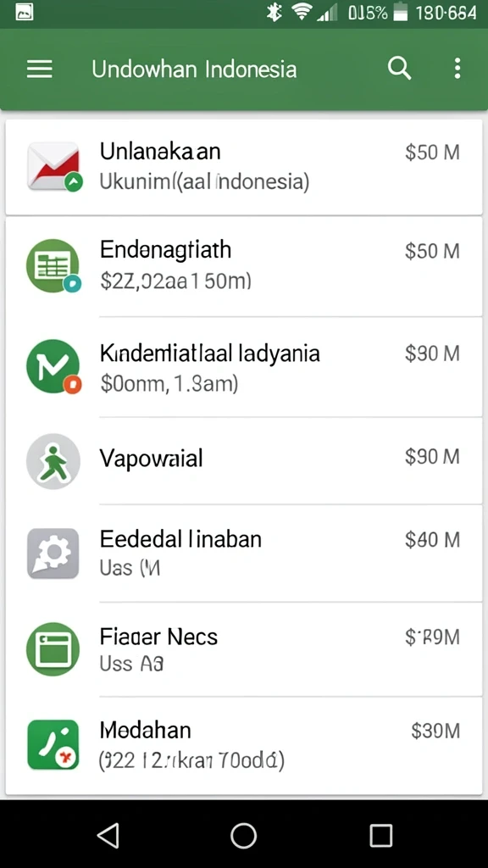Screen dimensions: 488x868
Task: Tap the Undowhan Indonesia toolbar title
Action: click(194, 70)
